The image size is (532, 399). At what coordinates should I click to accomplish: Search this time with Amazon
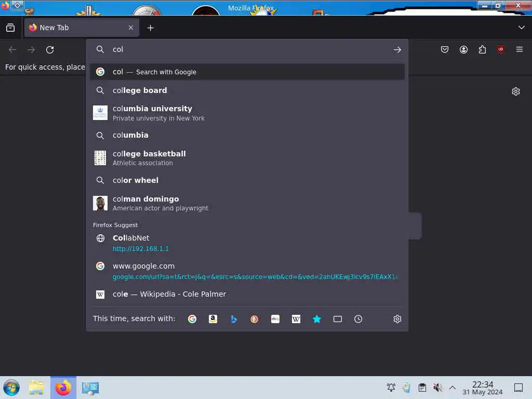pos(212,319)
